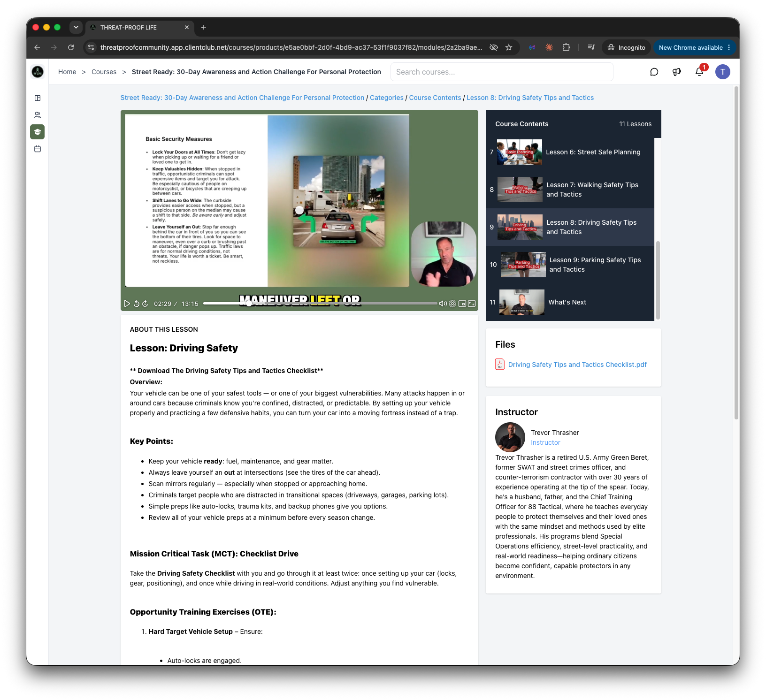Open the Chrome extensions puzzle icon
The image size is (766, 700).
pyautogui.click(x=567, y=47)
